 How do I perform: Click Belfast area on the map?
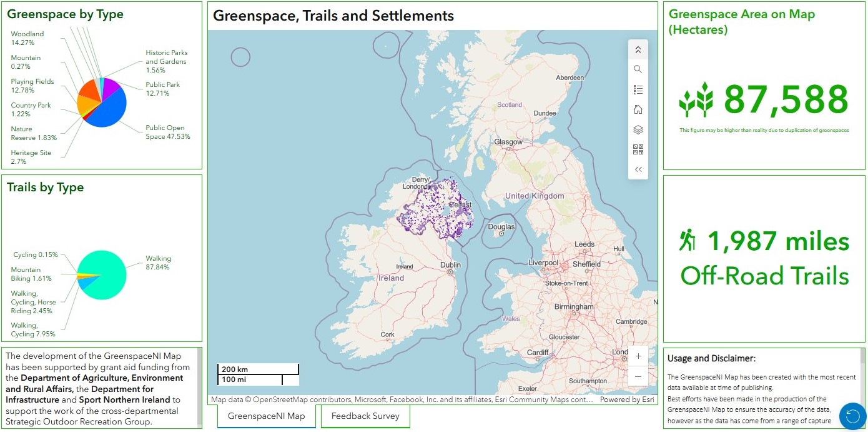(x=459, y=205)
